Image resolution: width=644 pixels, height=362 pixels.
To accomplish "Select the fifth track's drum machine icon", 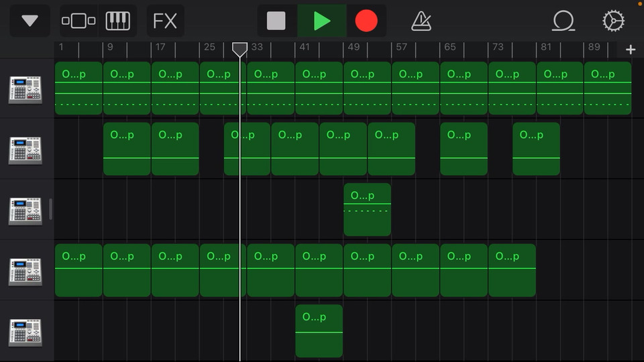I will tap(25, 333).
